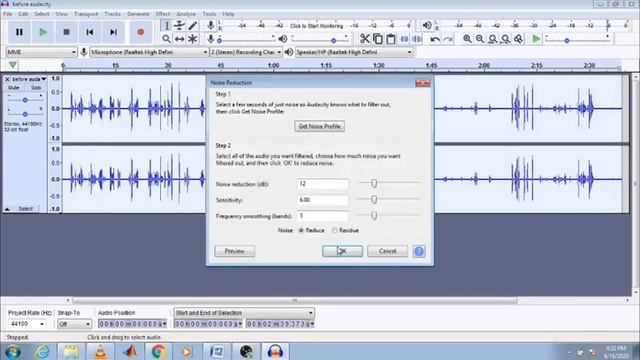The image size is (640, 360).
Task: Open Start and End of Selection dropdown
Action: pos(244,313)
